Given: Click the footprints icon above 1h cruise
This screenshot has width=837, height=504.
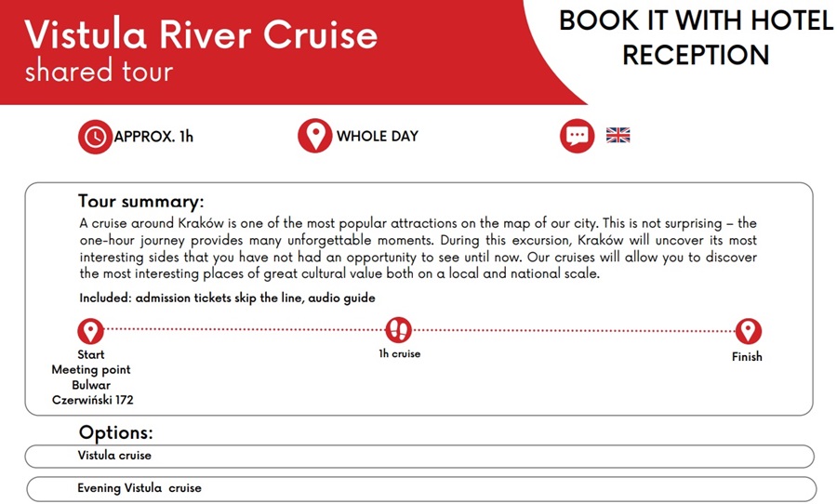Looking at the screenshot, I should 399,329.
